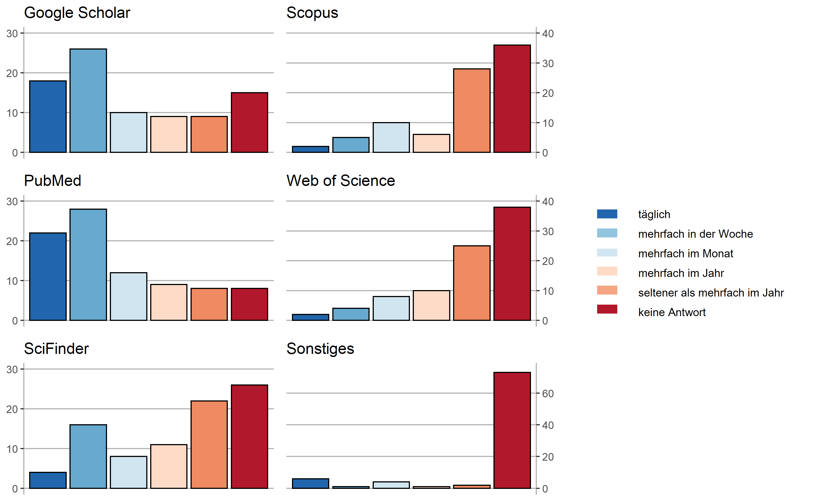Select the 'mehrfach im Jahr' legend swatch
This screenshot has width=821, height=504.
coord(607,271)
